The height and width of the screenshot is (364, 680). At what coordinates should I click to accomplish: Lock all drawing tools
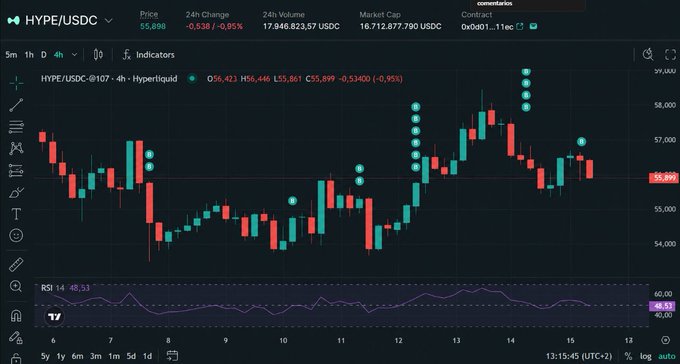coord(16,358)
